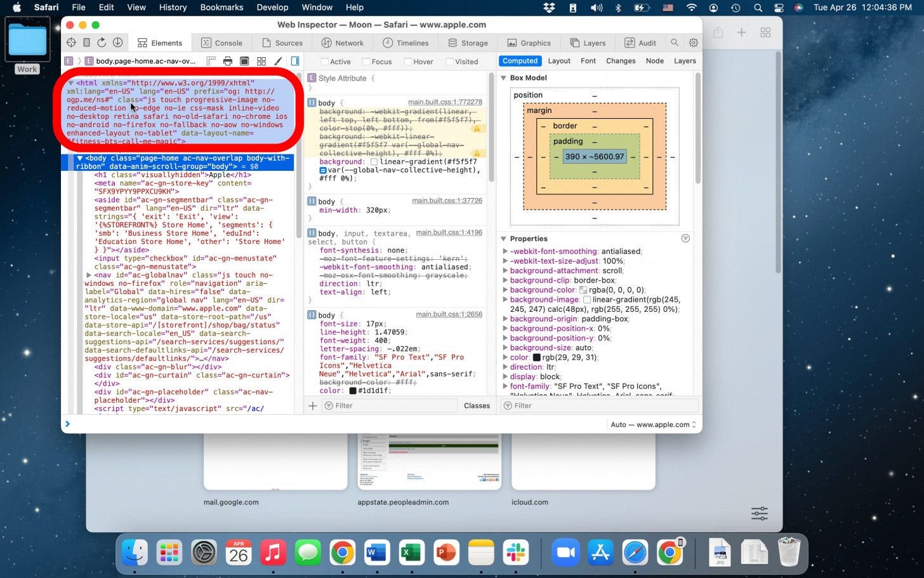
Task: Click the layout grid overlay icon
Action: tap(261, 61)
